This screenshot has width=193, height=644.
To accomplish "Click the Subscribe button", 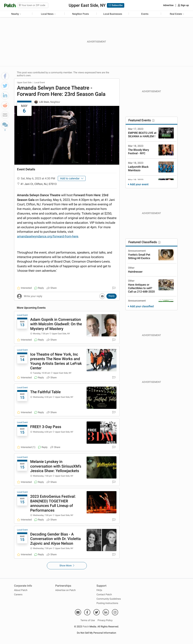I will tap(116, 5).
